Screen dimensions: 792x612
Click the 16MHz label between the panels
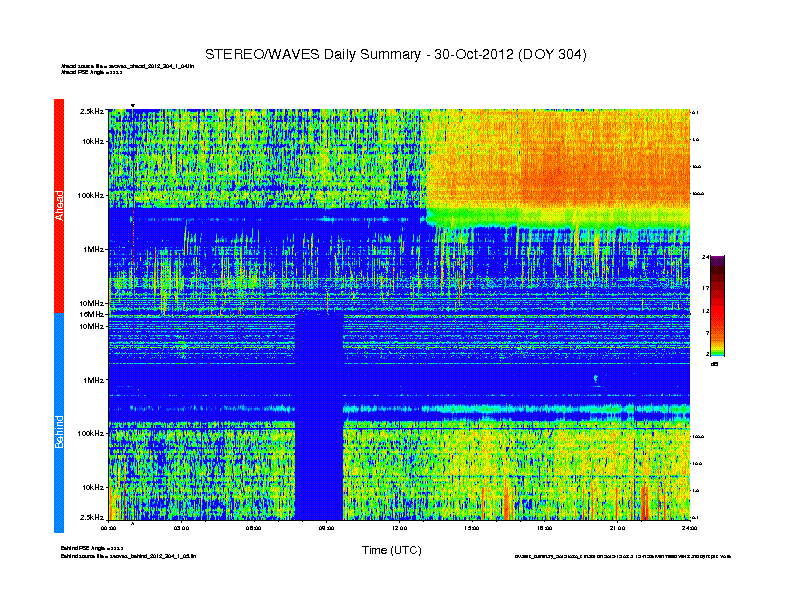pyautogui.click(x=93, y=314)
